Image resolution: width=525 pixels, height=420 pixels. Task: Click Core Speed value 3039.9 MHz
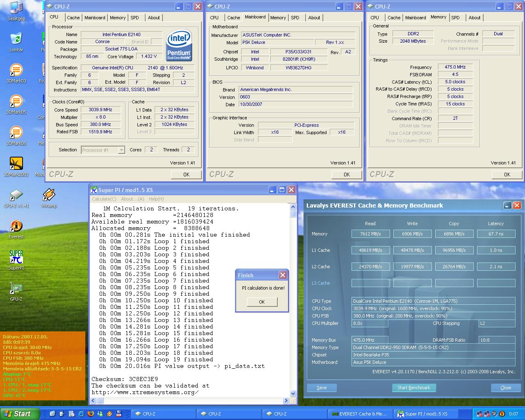tap(100, 110)
